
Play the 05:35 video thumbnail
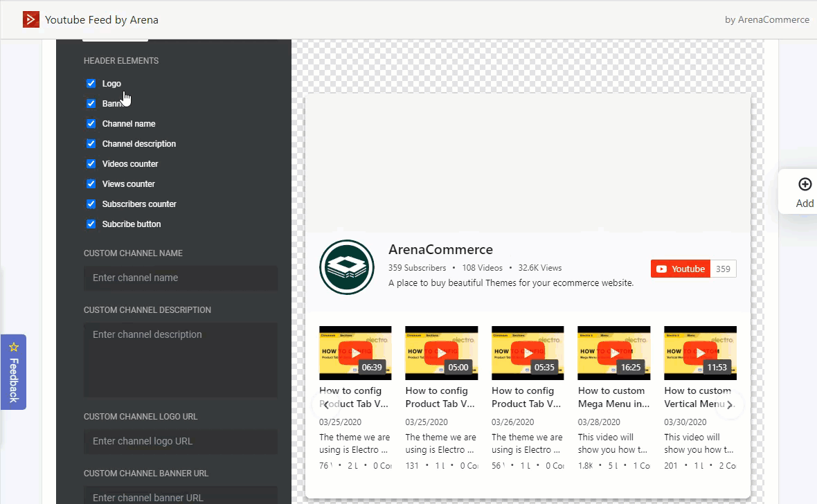click(528, 353)
